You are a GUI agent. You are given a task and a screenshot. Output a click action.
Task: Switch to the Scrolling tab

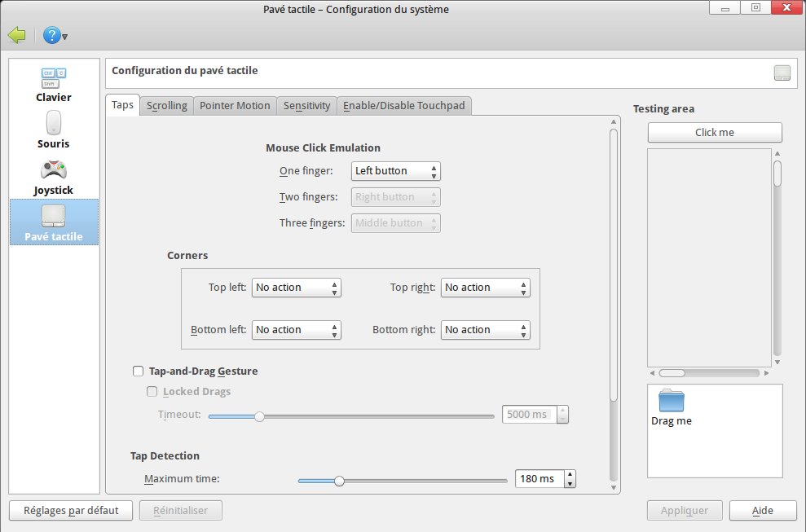[166, 106]
